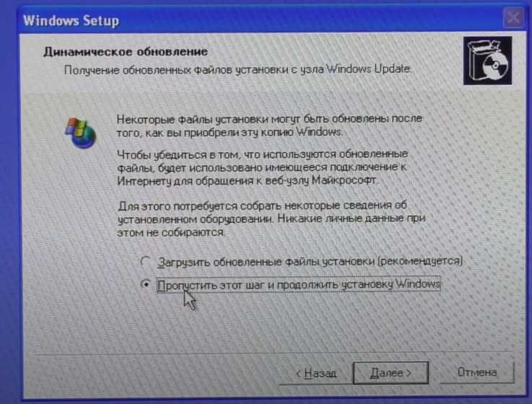The image size is (532, 404).
Task: Click the 'Некоторые файлы установки' paragraph
Action: tap(269, 126)
